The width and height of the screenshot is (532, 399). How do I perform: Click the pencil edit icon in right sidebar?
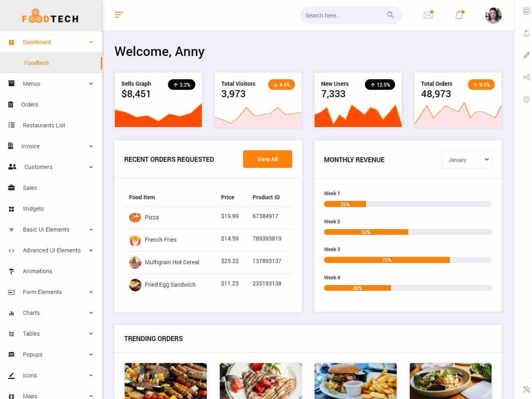point(526,55)
